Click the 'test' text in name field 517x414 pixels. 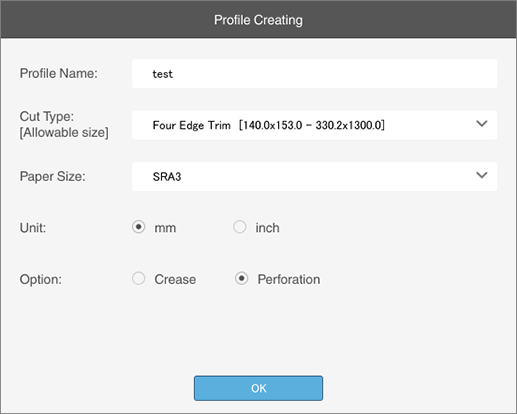(x=163, y=74)
